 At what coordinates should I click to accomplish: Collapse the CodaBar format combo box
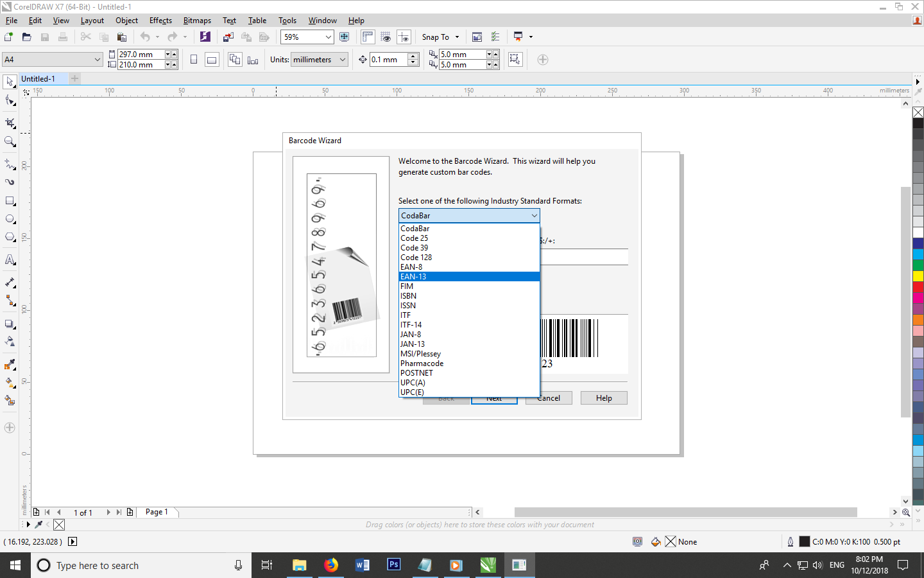point(534,216)
